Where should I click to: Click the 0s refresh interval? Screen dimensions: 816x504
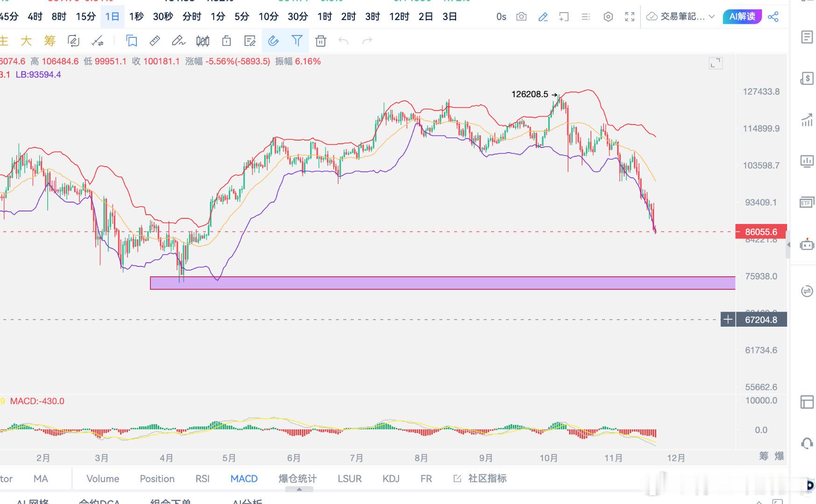point(501,17)
